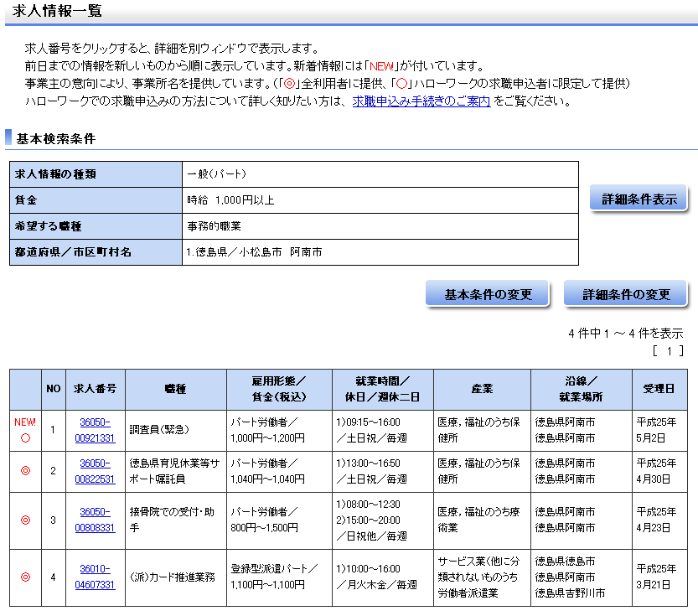
Task: Open job listing 36050-00921331
Action: click(95, 429)
